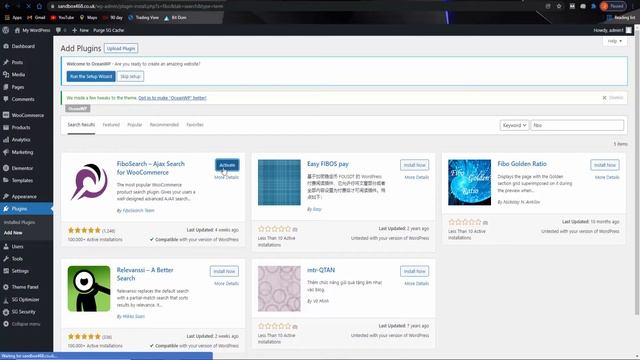Switch to the Recommended tab

pyautogui.click(x=164, y=125)
